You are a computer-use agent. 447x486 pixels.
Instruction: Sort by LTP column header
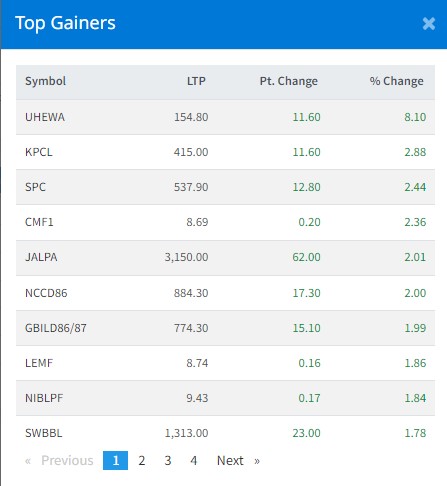pyautogui.click(x=196, y=81)
